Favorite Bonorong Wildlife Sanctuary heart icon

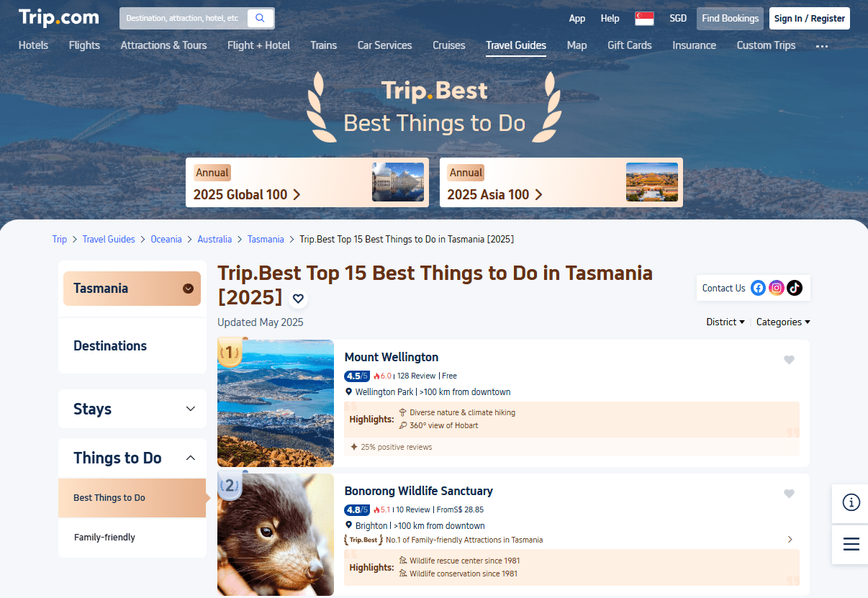789,494
